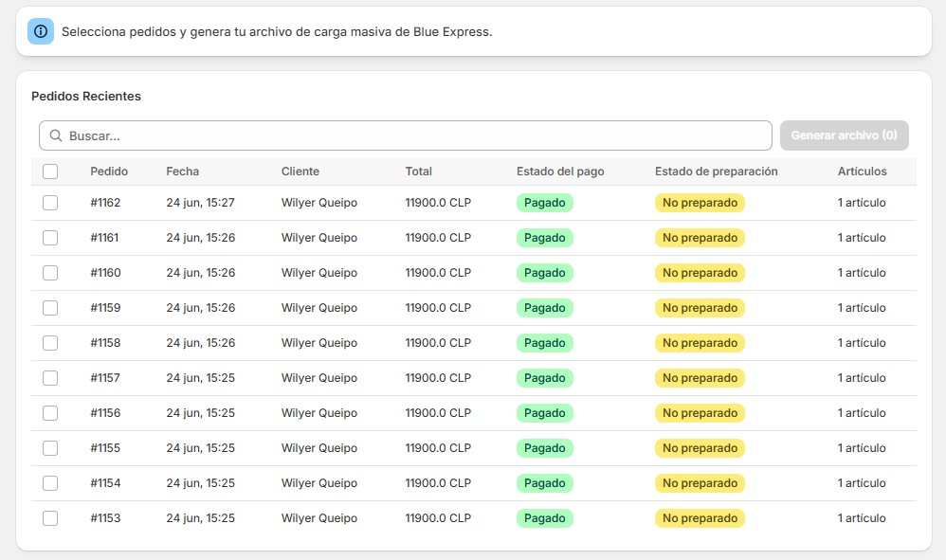The image size is (946, 560).
Task: Click order number #1161
Action: point(104,238)
